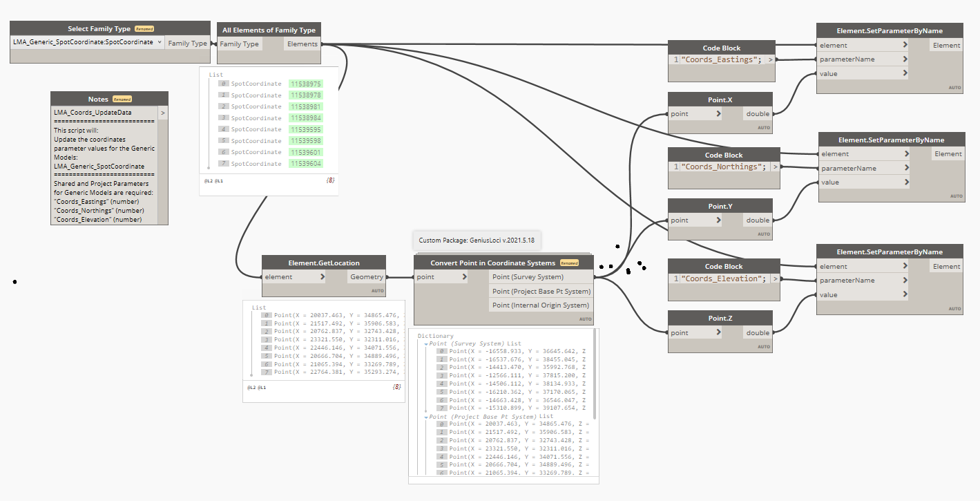Expand the chevron on Point.Y point input
This screenshot has width=980, height=501.
coord(718,220)
